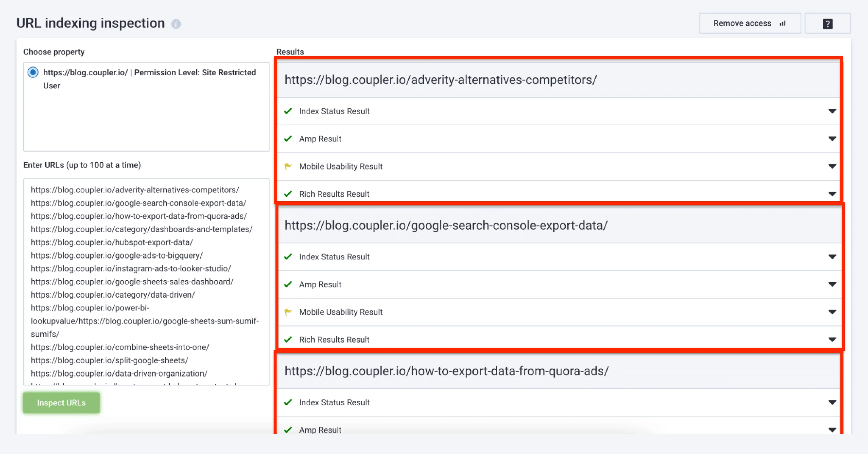Image resolution: width=868 pixels, height=454 pixels.
Task: Click the Choose property label
Action: [54, 52]
